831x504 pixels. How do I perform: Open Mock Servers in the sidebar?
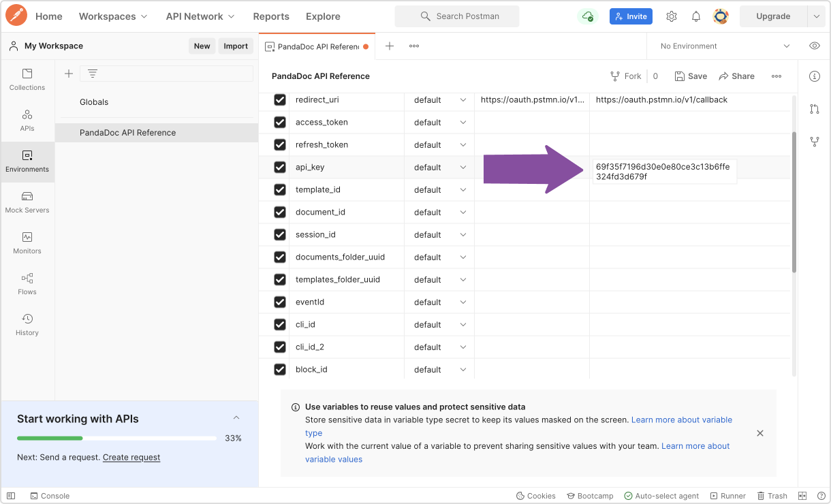pyautogui.click(x=27, y=202)
